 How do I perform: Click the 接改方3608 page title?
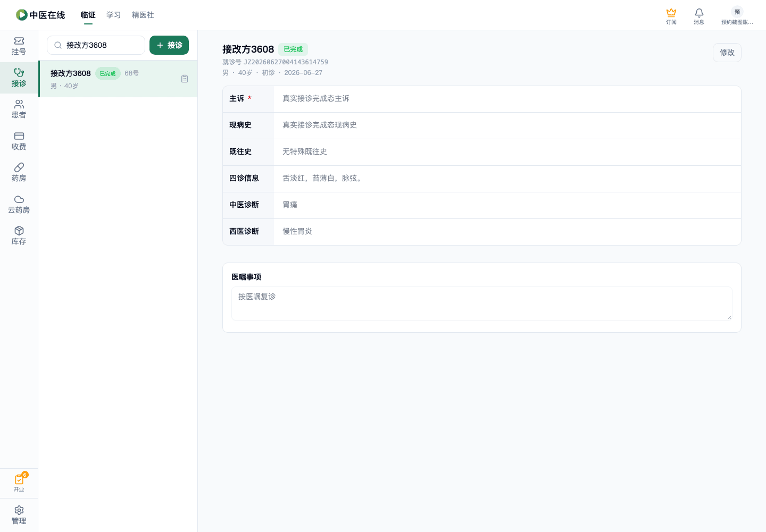[x=248, y=49]
